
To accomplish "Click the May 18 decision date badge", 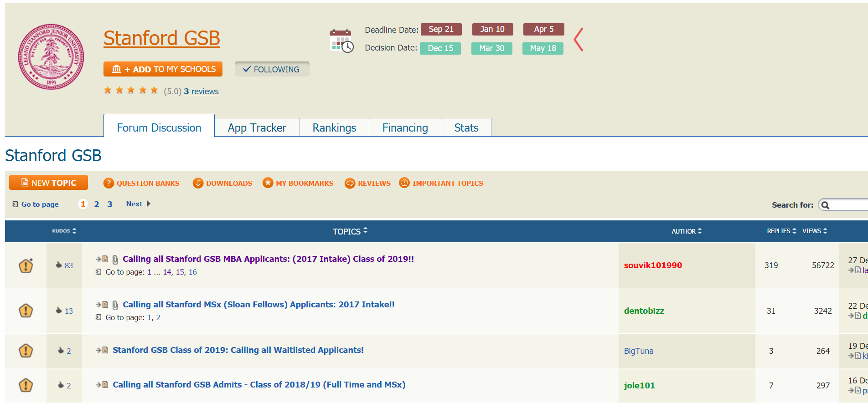I will 543,48.
